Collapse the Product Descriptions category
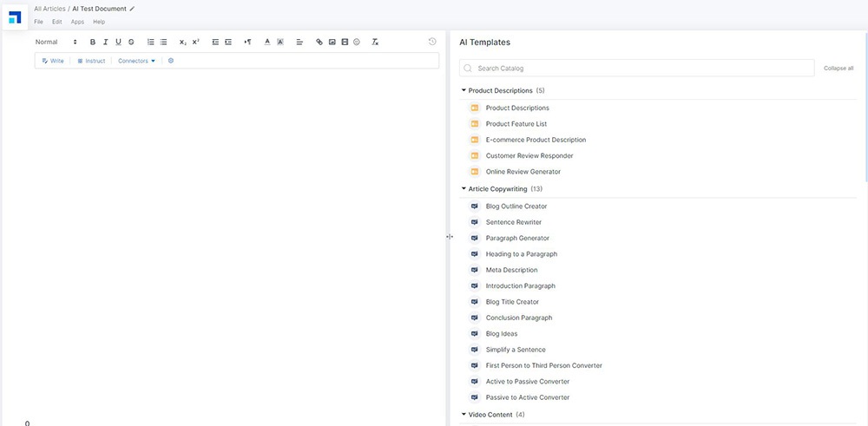The height and width of the screenshot is (426, 868). (464, 90)
